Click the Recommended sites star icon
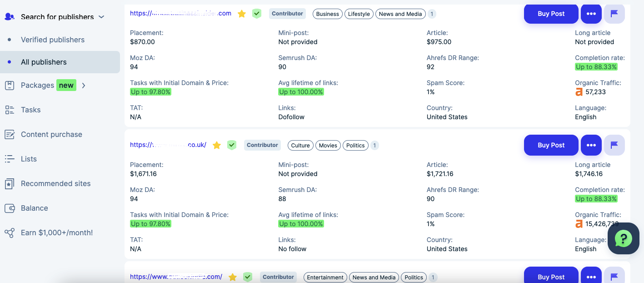The image size is (644, 283). (10, 183)
